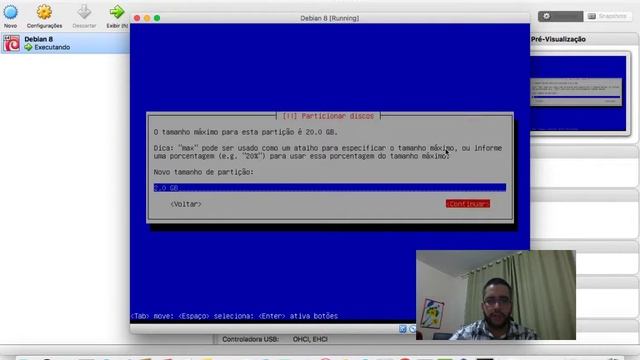Click the Snapshots button

point(608,16)
